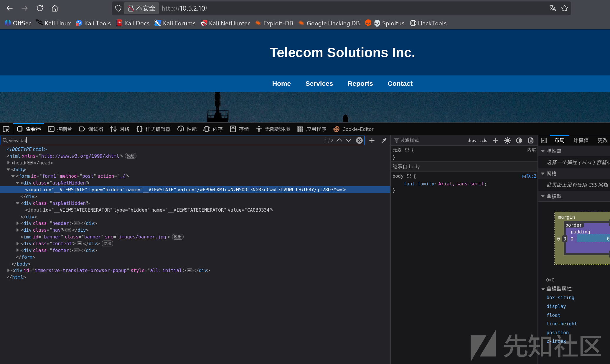Open the Cookie-Editor devtools panel

click(353, 129)
